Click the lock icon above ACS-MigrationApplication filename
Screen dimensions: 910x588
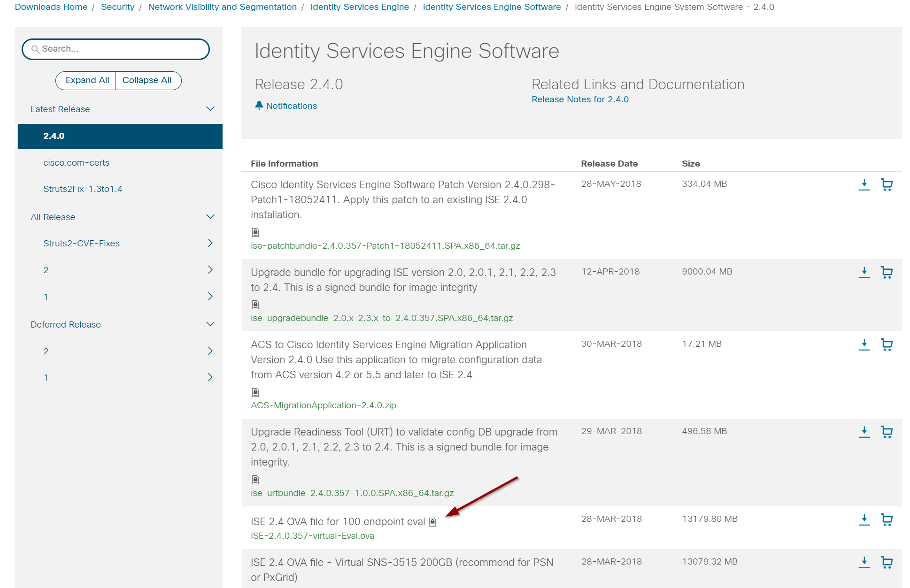255,392
